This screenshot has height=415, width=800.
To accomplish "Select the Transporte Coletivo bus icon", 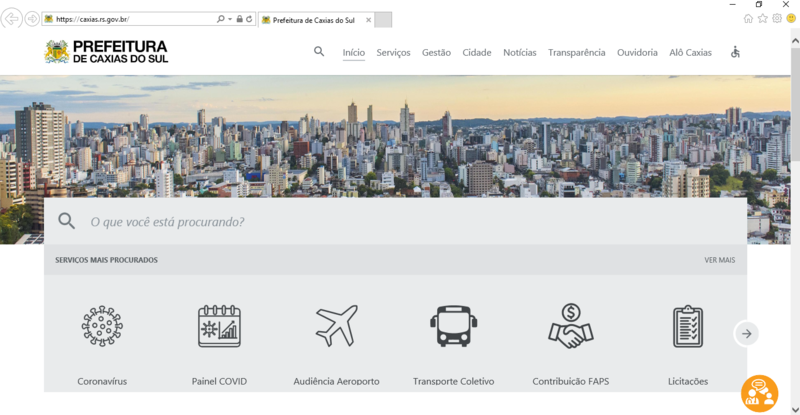I will [454, 326].
